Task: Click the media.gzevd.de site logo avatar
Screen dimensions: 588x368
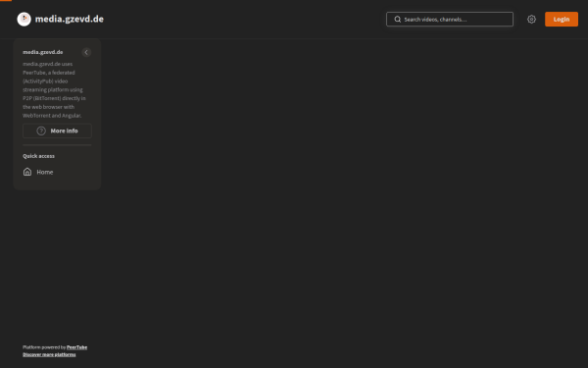Action: [24, 20]
